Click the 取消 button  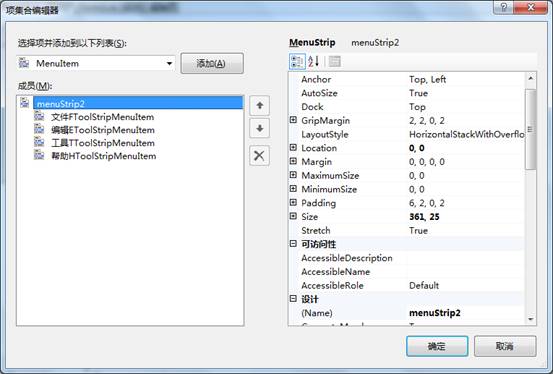point(505,346)
